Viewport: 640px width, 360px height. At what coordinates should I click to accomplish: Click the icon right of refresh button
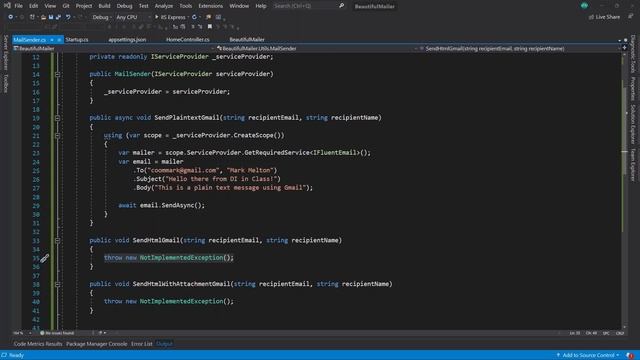tap(209, 17)
